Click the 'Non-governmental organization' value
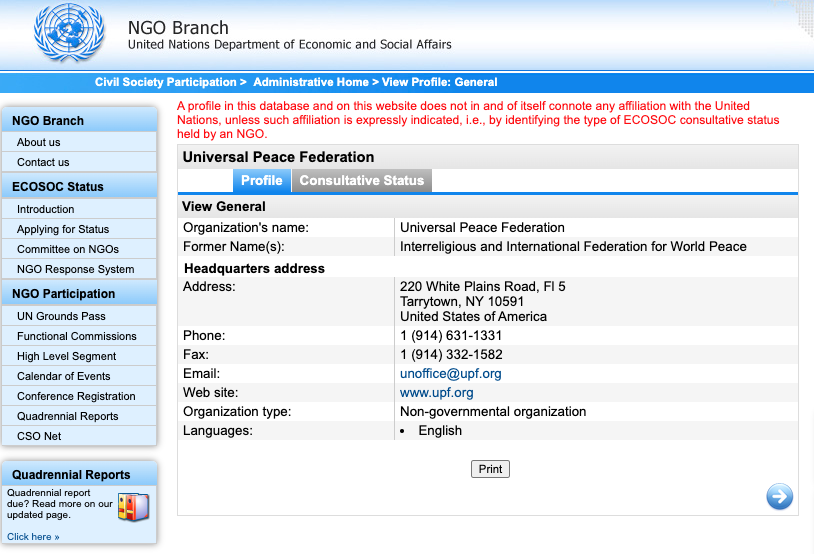 493,412
